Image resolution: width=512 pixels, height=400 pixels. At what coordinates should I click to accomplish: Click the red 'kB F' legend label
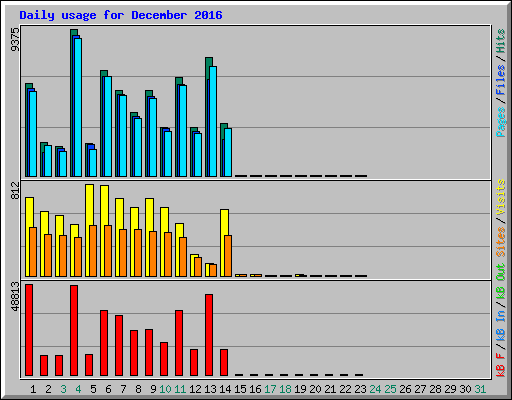(500, 365)
